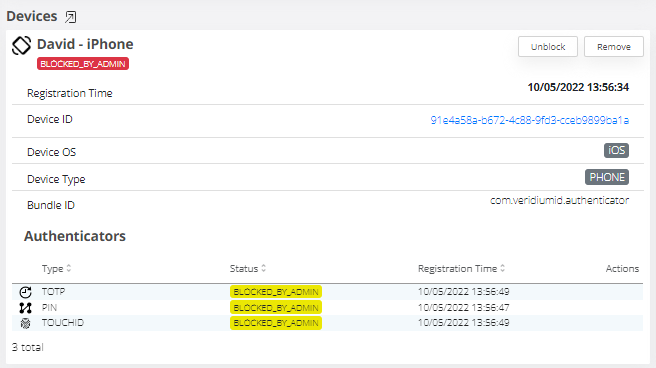This screenshot has height=368, width=656.
Task: Click the Devices section heading
Action: 32,16
